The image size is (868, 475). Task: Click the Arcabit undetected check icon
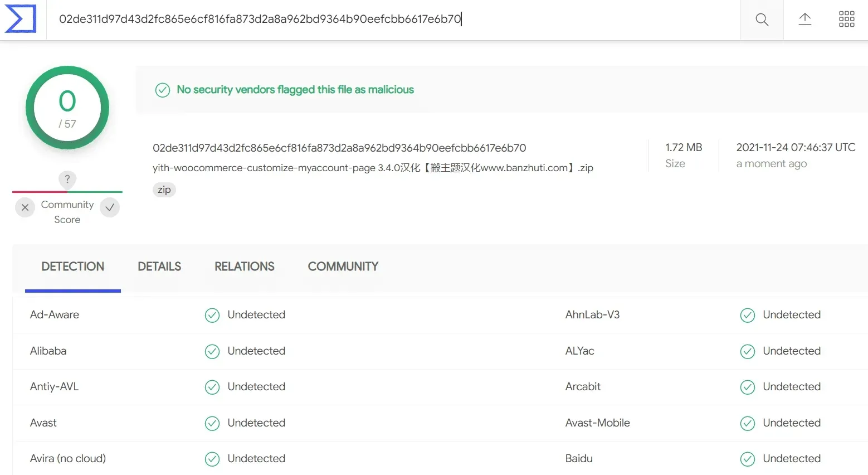[748, 387]
